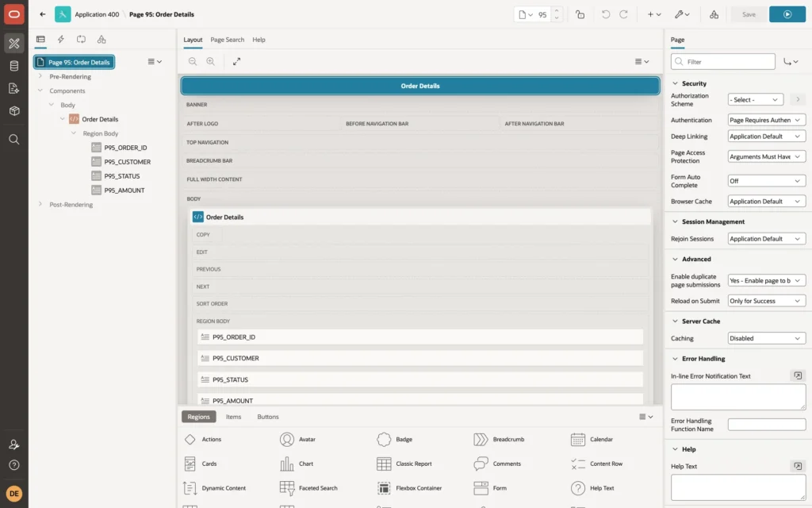Switch to the Page Search tab
Screen dimensions: 812x508
pyautogui.click(x=227, y=40)
